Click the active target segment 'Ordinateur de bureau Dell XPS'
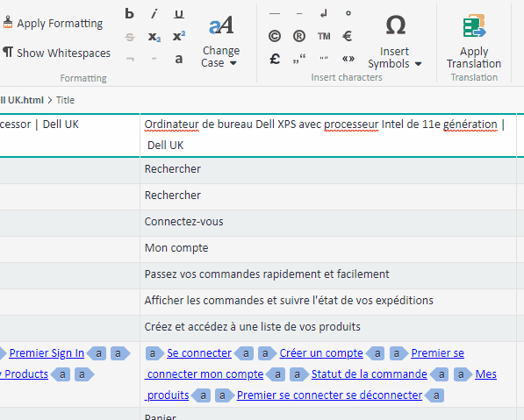This screenshot has width=524, height=420. click(328, 135)
